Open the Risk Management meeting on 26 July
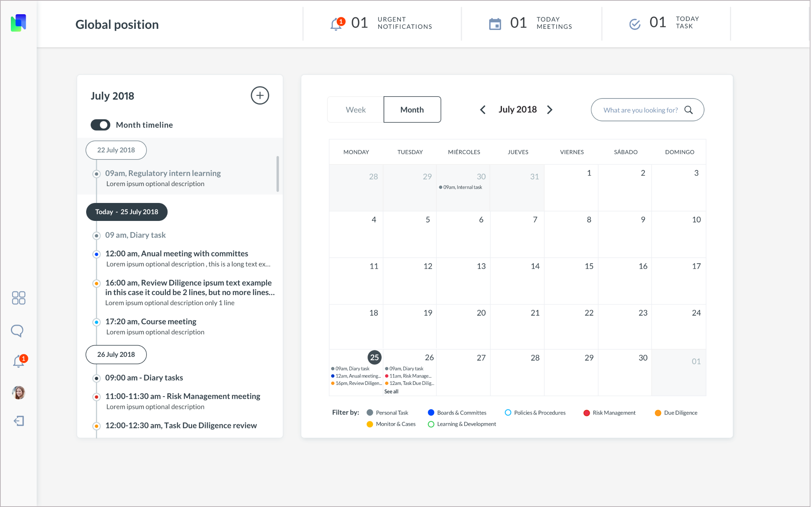This screenshot has height=507, width=812. 183,396
